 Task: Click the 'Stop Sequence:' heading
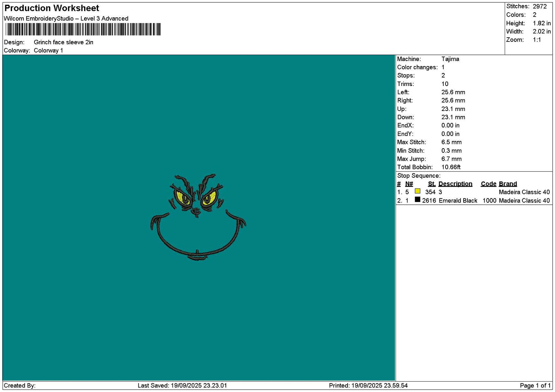tap(419, 176)
